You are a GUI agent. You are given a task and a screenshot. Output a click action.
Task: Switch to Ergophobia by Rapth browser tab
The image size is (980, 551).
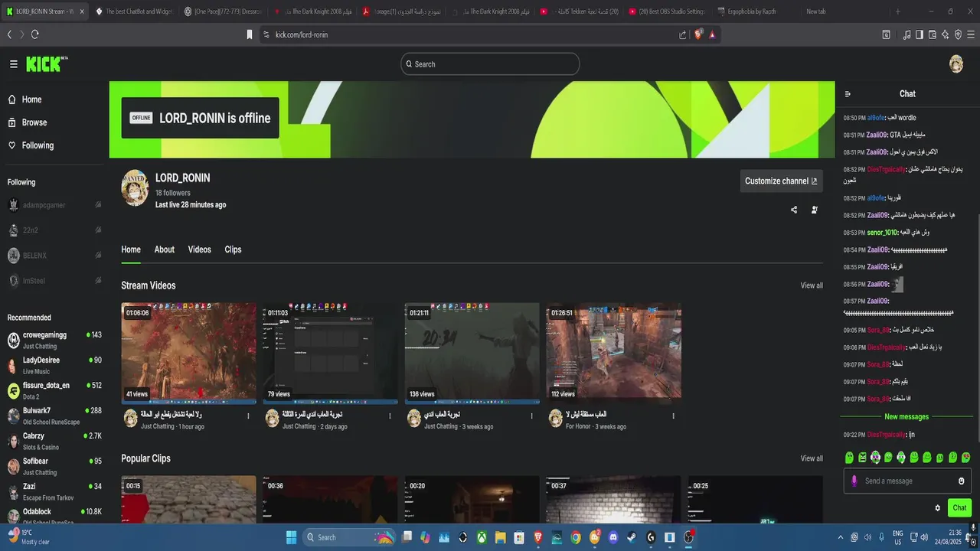(x=750, y=11)
